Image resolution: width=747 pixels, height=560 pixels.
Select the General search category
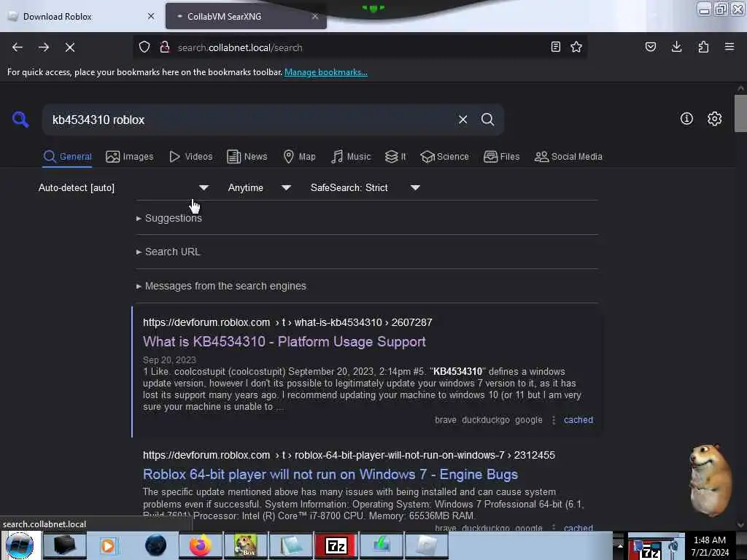tap(67, 157)
